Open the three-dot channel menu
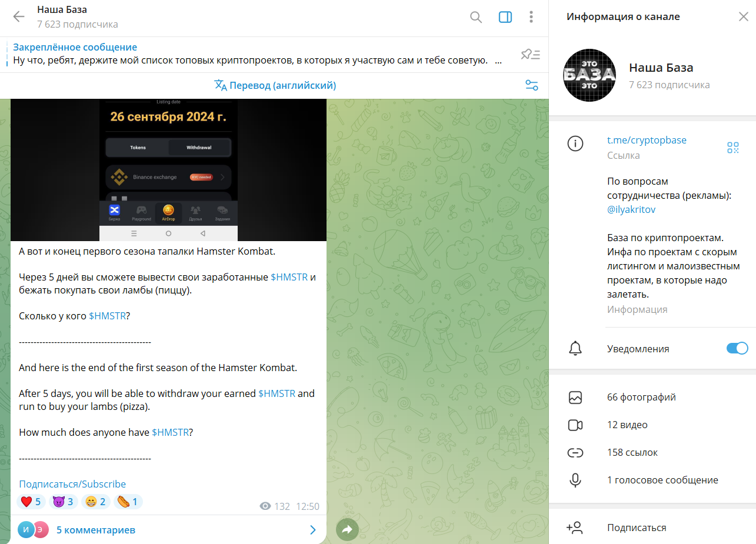This screenshot has width=756, height=544. (x=531, y=17)
